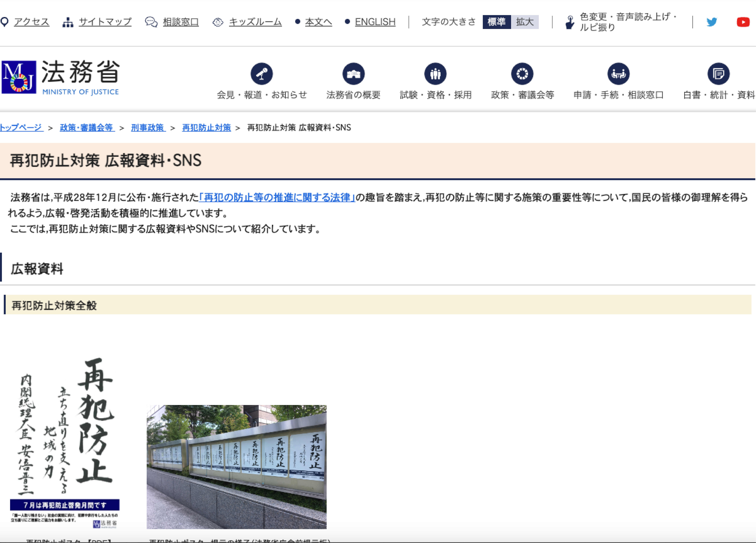
Task: Open the 申請・手続・相談窓口 menu
Action: (619, 95)
